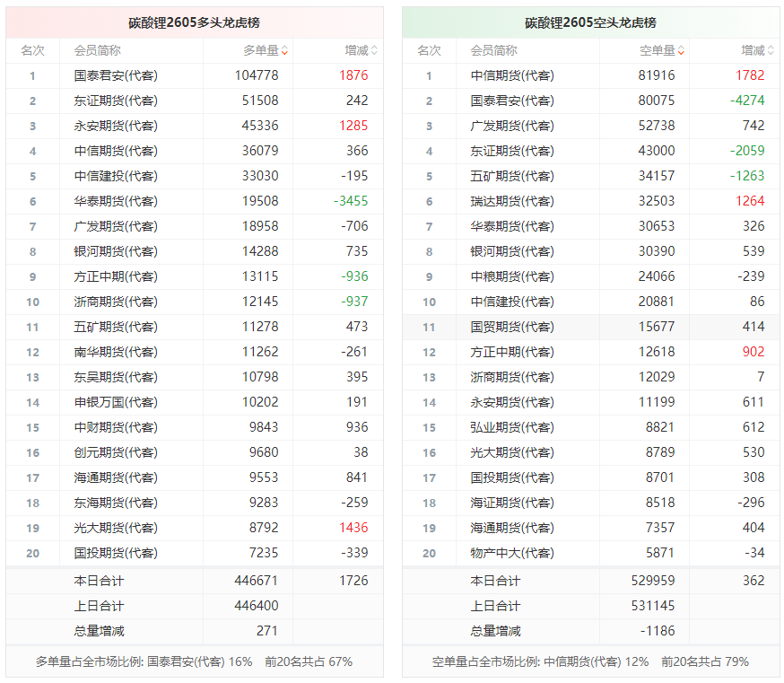Click 光大期货(代客) in long table rank 19
The width and height of the screenshot is (784, 683).
tap(116, 528)
